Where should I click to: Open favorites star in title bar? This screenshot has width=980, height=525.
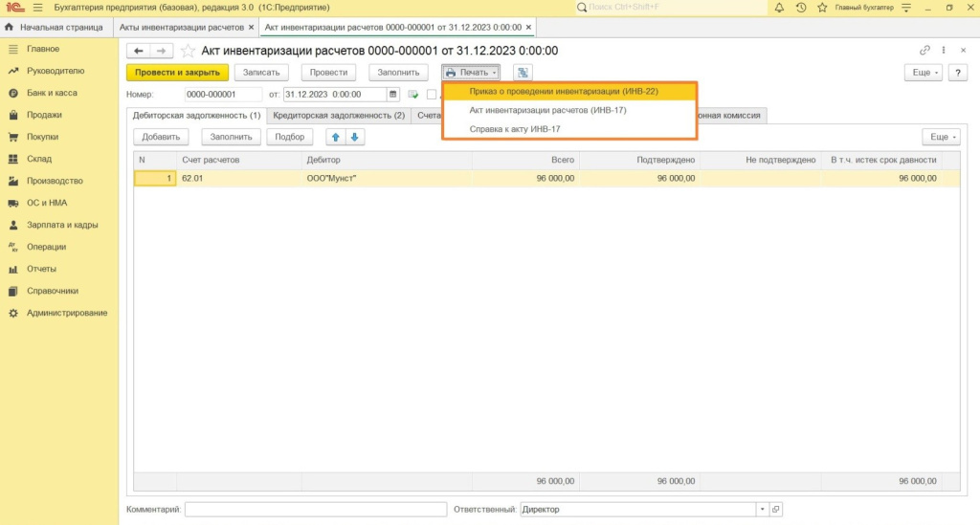pyautogui.click(x=822, y=8)
